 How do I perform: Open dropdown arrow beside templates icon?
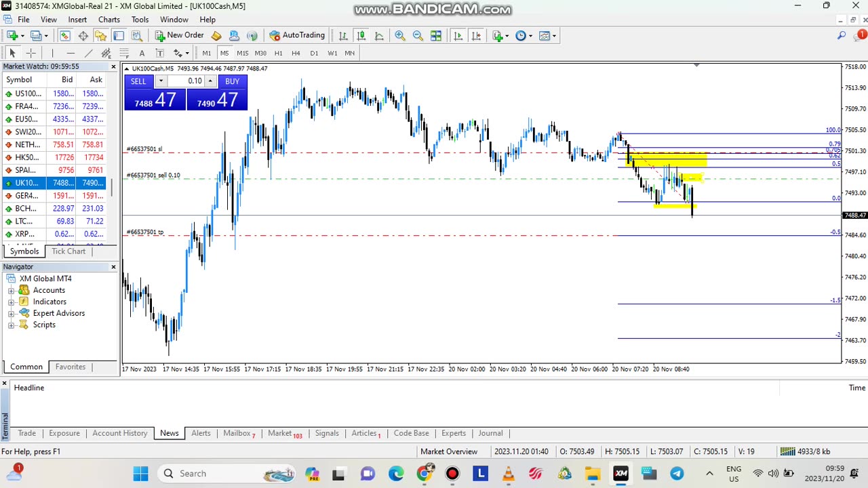click(x=554, y=35)
